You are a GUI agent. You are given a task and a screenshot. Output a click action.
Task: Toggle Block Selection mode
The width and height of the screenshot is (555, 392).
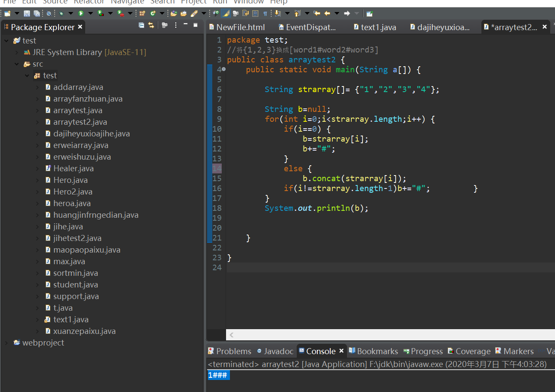click(255, 13)
